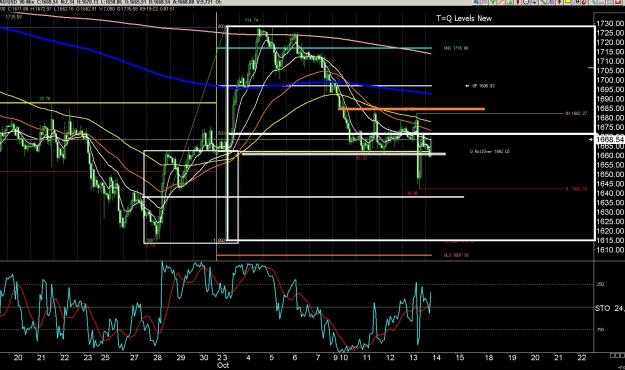Select the 1690.00 price axis label
The image size is (625, 370).
[610, 99]
